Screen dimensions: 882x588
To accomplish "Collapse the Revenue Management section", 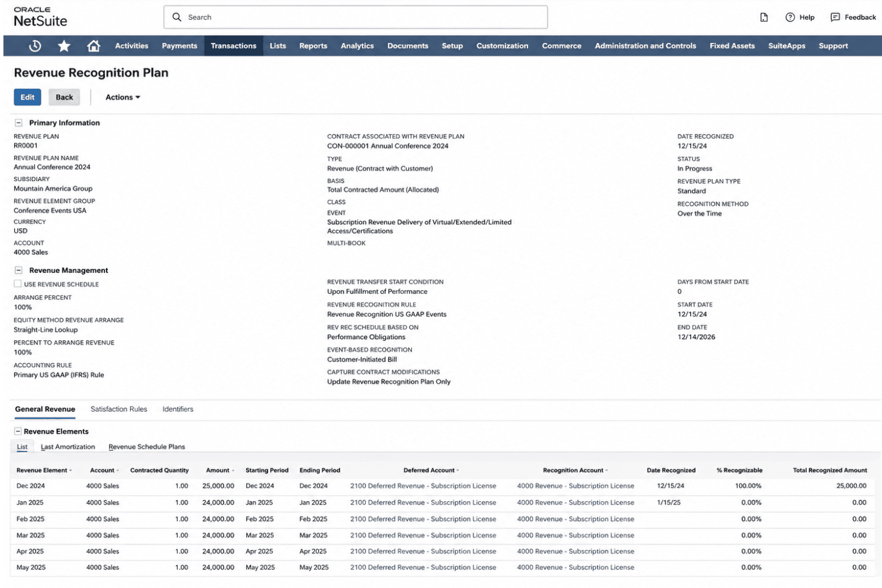I will pyautogui.click(x=18, y=270).
